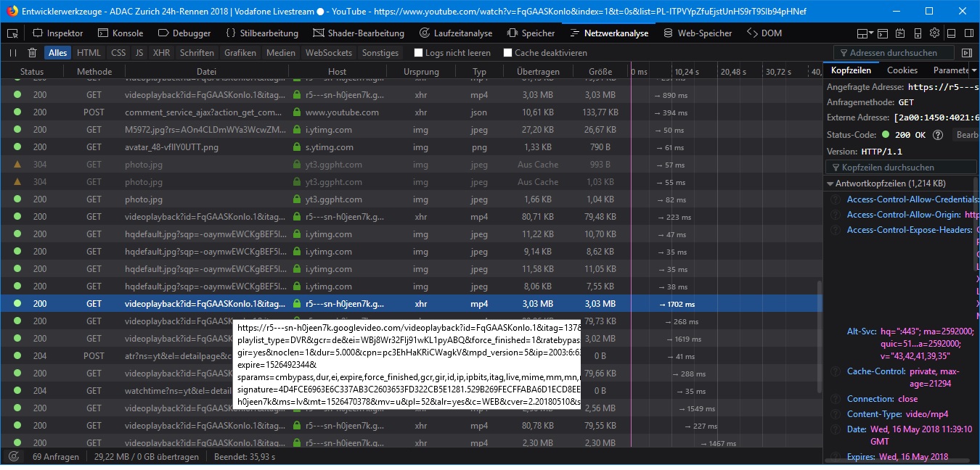The width and height of the screenshot is (980, 470).
Task: Open the details tabs overflow dropdown arrow
Action: [973, 70]
